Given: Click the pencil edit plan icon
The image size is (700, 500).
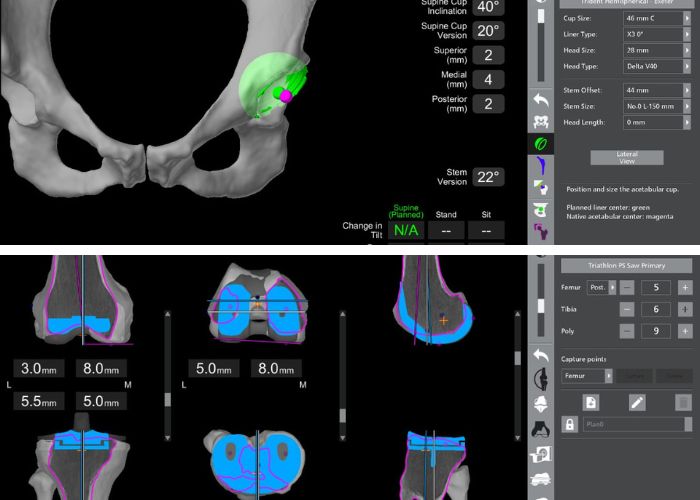Looking at the screenshot, I should click(x=637, y=402).
